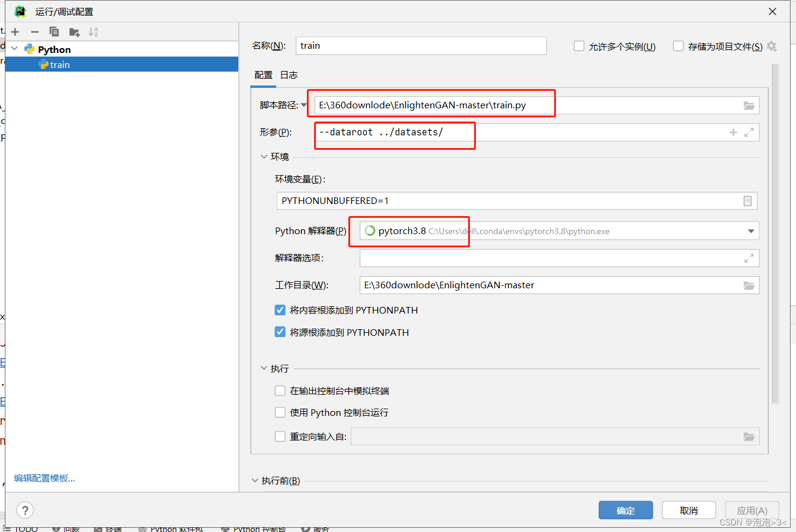
Task: Uncheck 将源根添加到 PYTHONPATH
Action: [x=280, y=332]
